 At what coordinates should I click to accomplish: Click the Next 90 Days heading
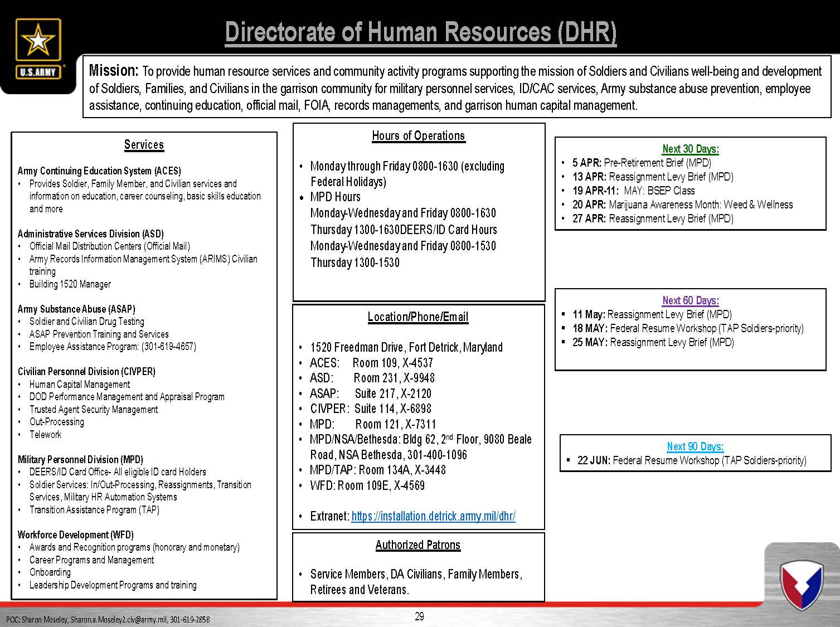[x=695, y=446]
